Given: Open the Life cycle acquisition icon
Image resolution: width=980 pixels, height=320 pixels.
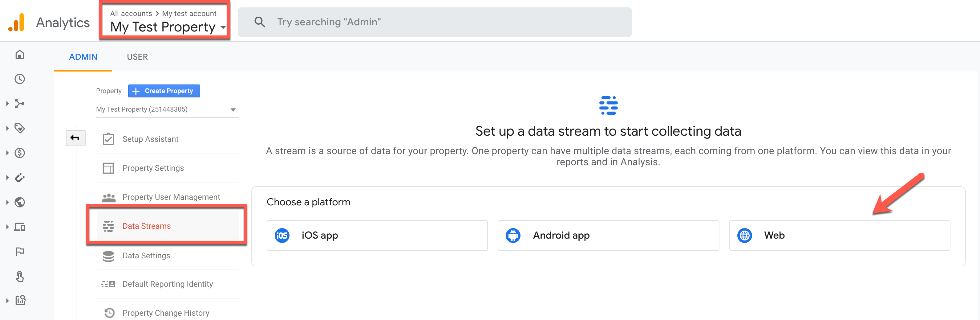Looking at the screenshot, I should point(20,104).
